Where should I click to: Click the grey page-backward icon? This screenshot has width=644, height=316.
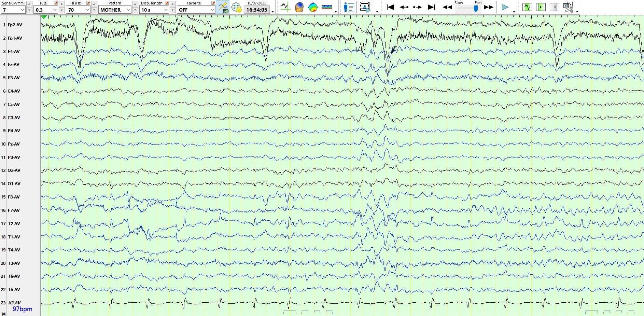pyautogui.click(x=555, y=7)
